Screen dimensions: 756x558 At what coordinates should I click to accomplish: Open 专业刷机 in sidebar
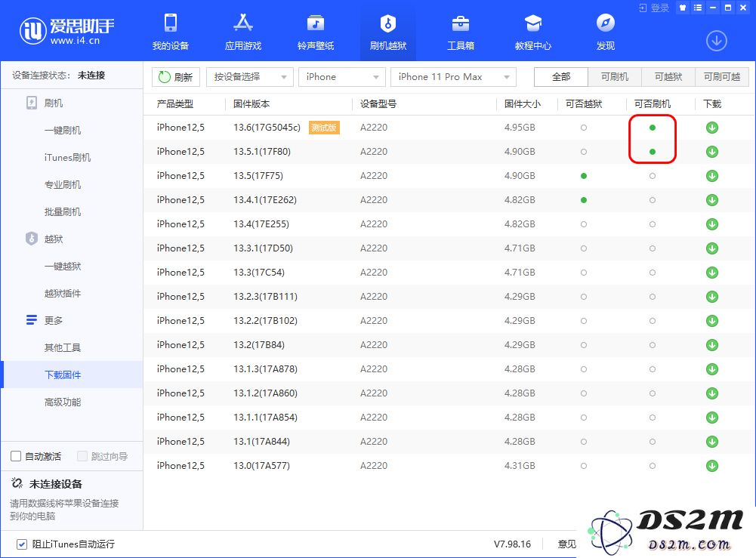click(63, 184)
